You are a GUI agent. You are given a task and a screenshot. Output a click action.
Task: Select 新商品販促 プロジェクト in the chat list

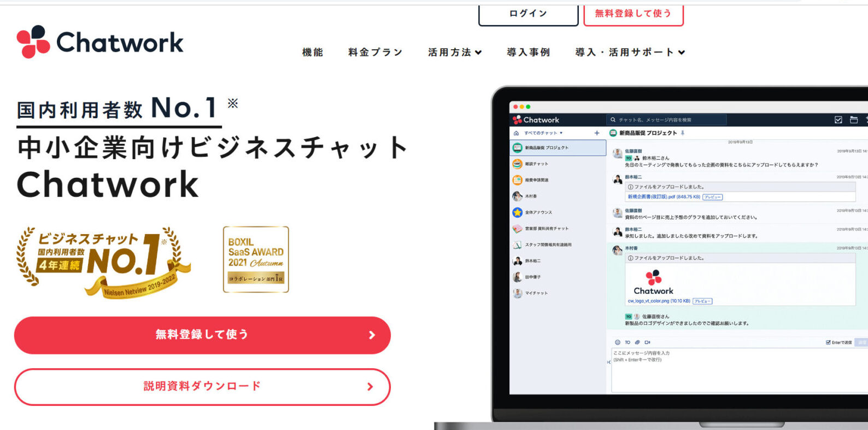(558, 148)
